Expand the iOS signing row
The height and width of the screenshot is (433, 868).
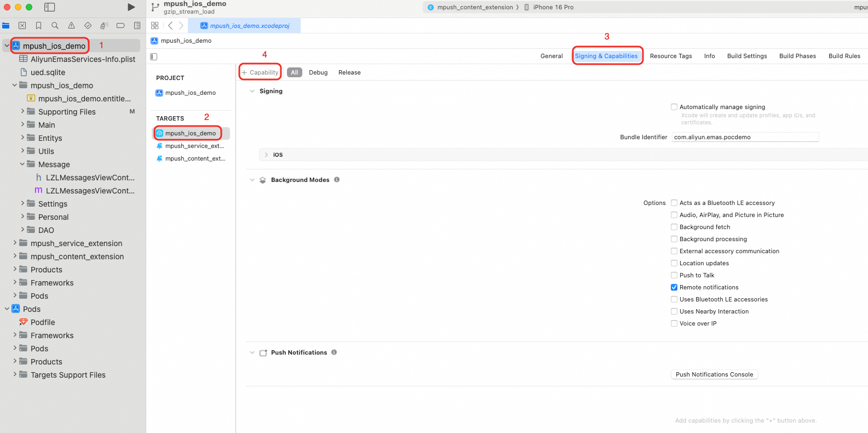266,155
